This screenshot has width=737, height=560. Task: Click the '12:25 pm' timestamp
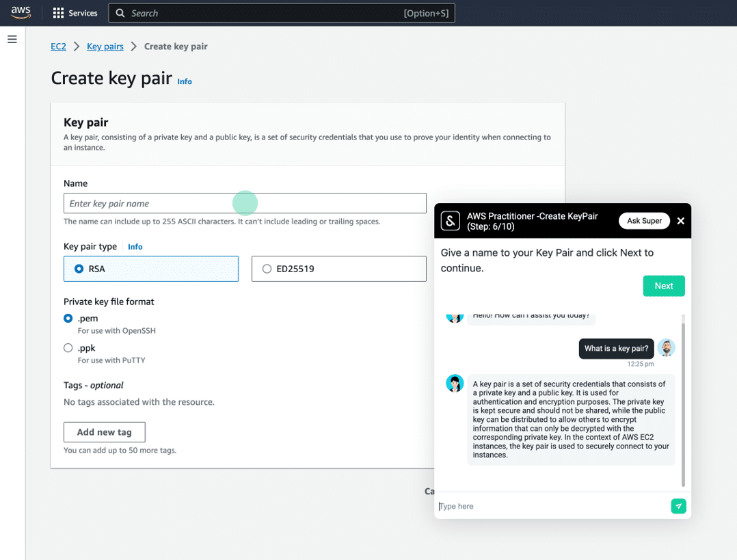point(640,364)
